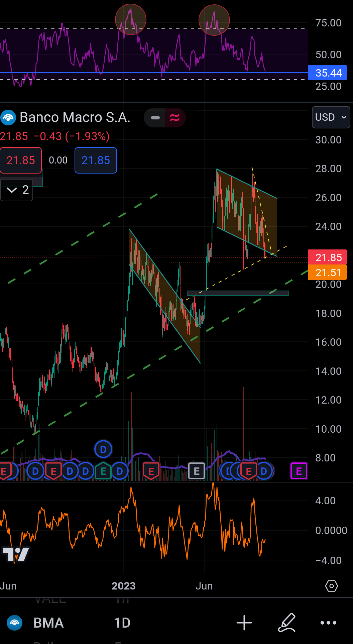
Task: Tap the blue 21.85 buy price button
Action: click(96, 160)
